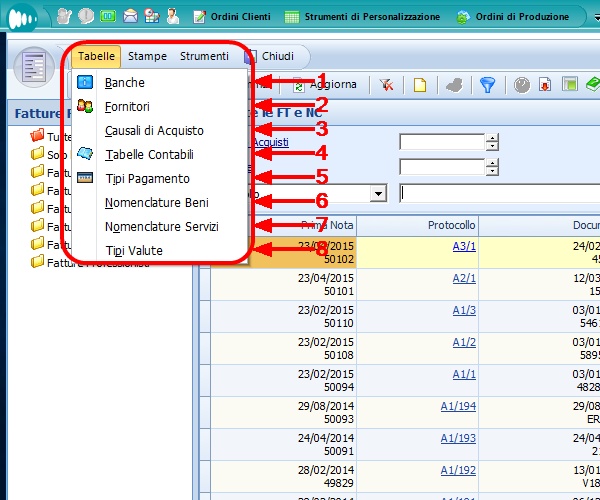The width and height of the screenshot is (600, 500).
Task: Increment the first spinner field value
Action: (491, 138)
